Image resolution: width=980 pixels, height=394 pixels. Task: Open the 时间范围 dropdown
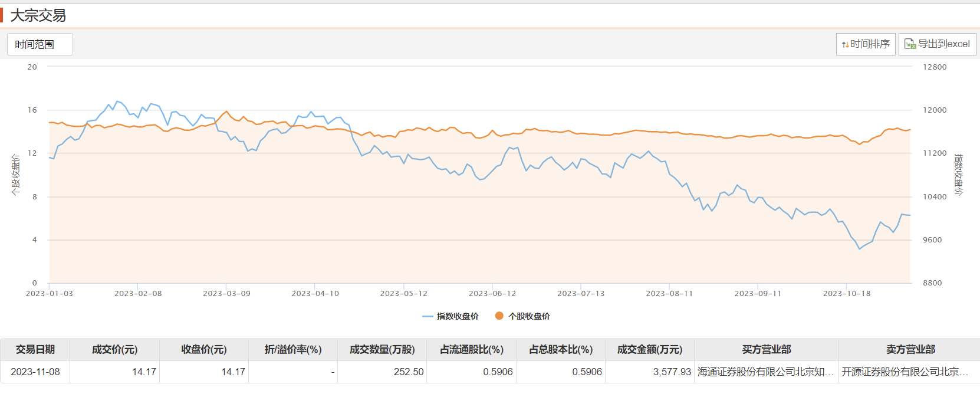(x=40, y=44)
